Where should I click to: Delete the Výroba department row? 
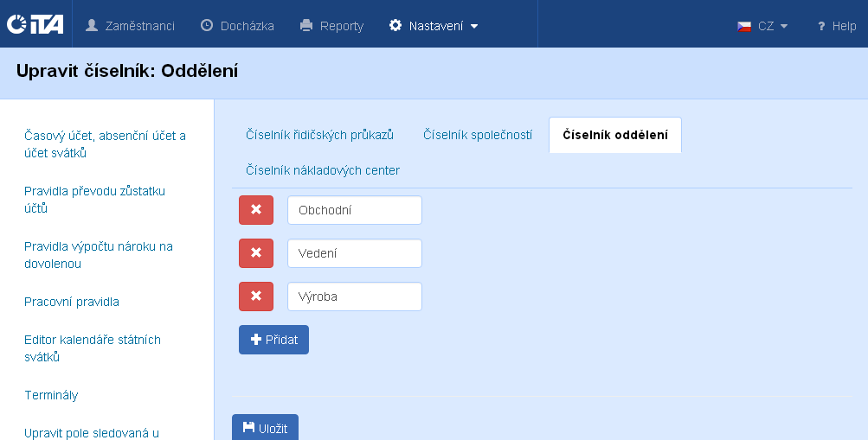(255, 297)
